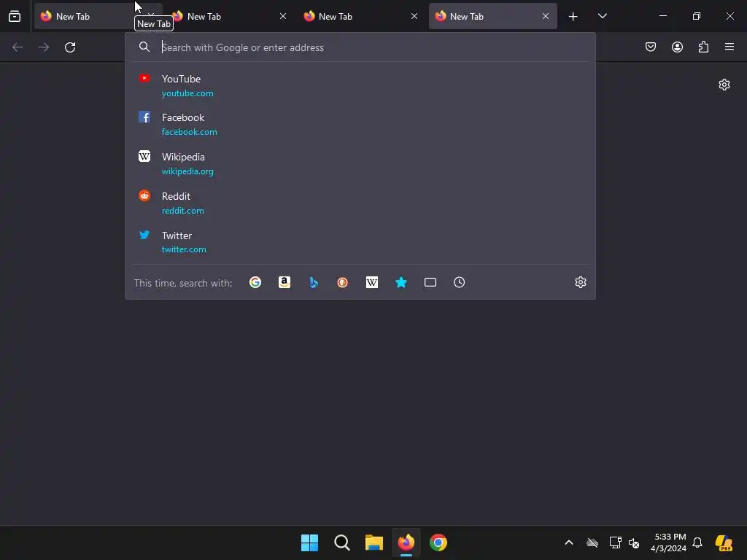Viewport: 747px width, 560px height.
Task: Go forward to the next page
Action: pyautogui.click(x=44, y=47)
